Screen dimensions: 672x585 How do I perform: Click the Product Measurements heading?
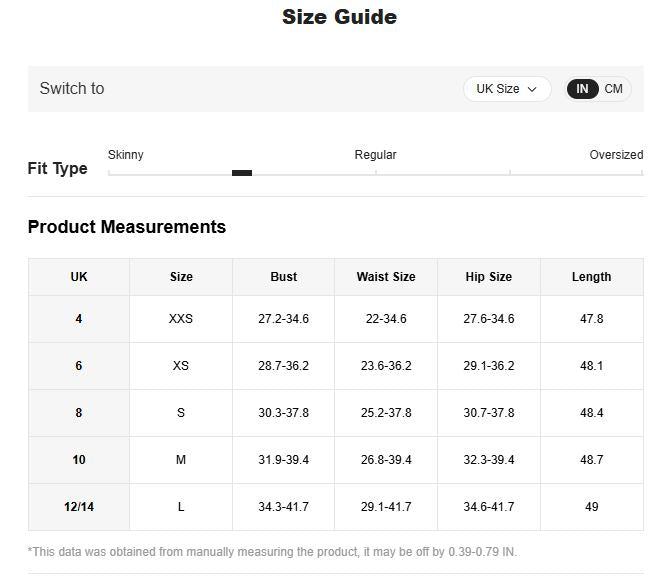[127, 227]
